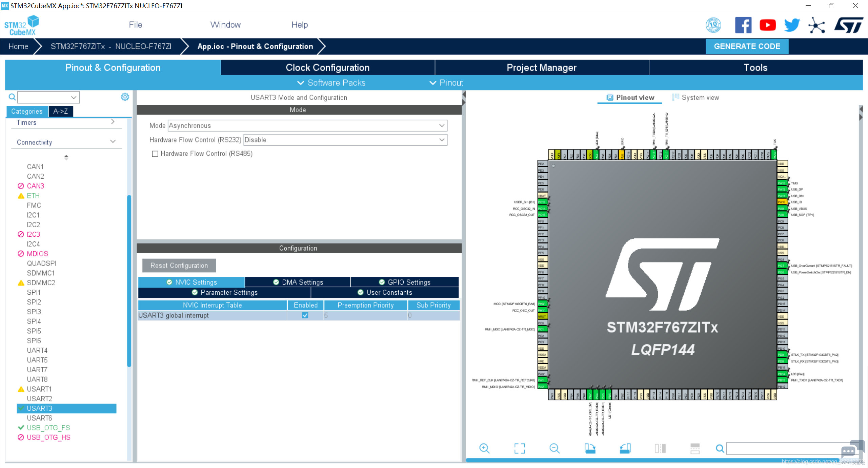Click the GENERATE CODE button
The image size is (868, 468).
click(x=747, y=46)
